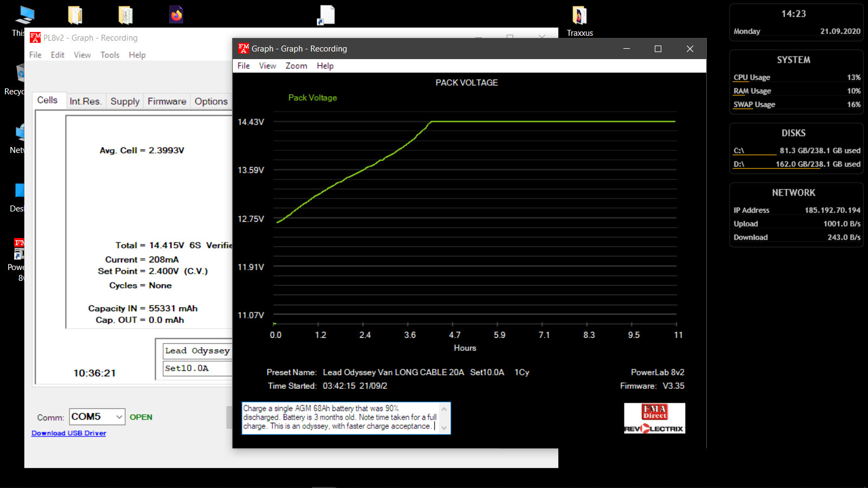Expand the COM5 port dropdown
Screen dimensions: 868x488
tap(119, 416)
